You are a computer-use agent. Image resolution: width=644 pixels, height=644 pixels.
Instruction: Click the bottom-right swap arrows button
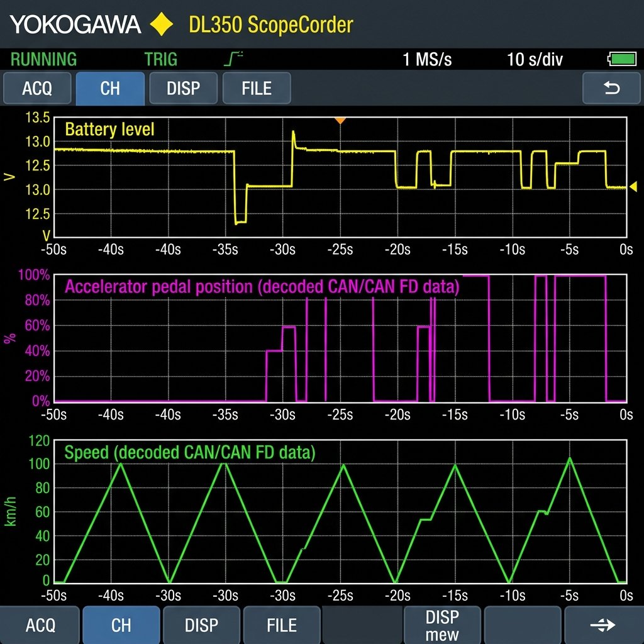602,625
